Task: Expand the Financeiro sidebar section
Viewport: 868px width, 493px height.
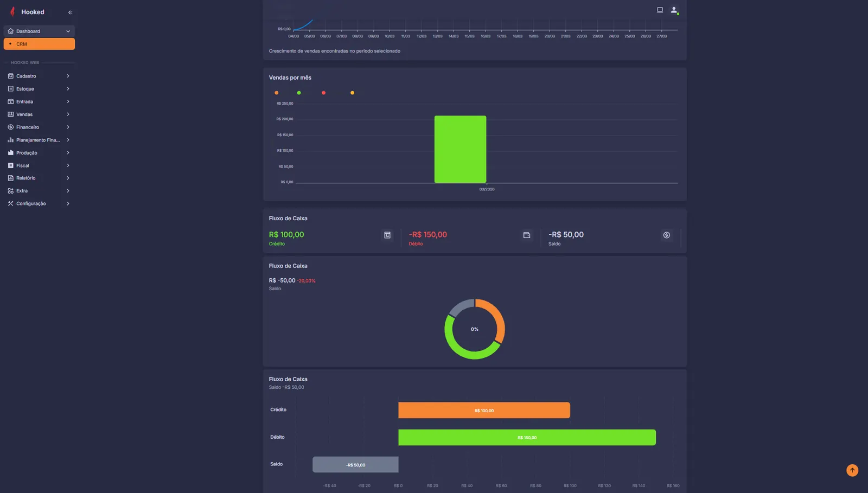Action: [x=39, y=127]
